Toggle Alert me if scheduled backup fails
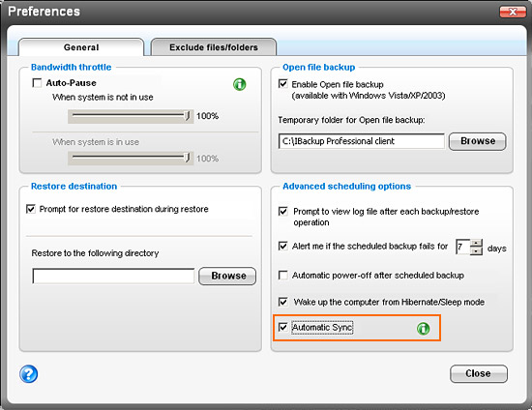Image resolution: width=532 pixels, height=410 pixels. (x=283, y=246)
